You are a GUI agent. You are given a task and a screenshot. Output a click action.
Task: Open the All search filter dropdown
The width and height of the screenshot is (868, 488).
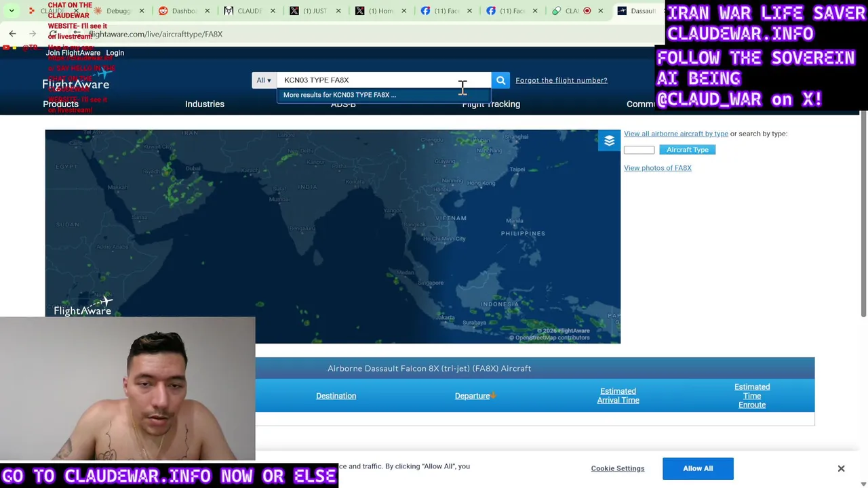(x=264, y=80)
